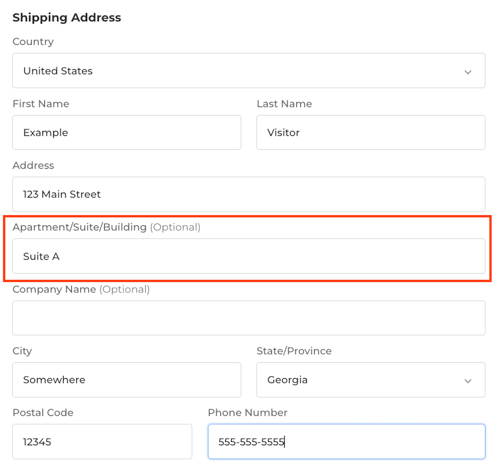This screenshot has width=500, height=467.
Task: Select the 123 Main Street address field
Action: (249, 194)
